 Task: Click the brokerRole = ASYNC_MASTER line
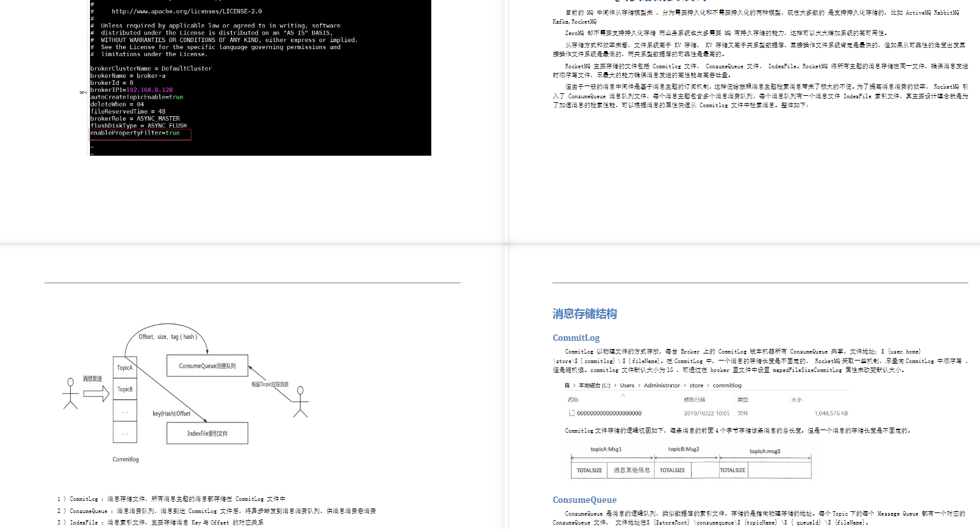[x=135, y=118]
